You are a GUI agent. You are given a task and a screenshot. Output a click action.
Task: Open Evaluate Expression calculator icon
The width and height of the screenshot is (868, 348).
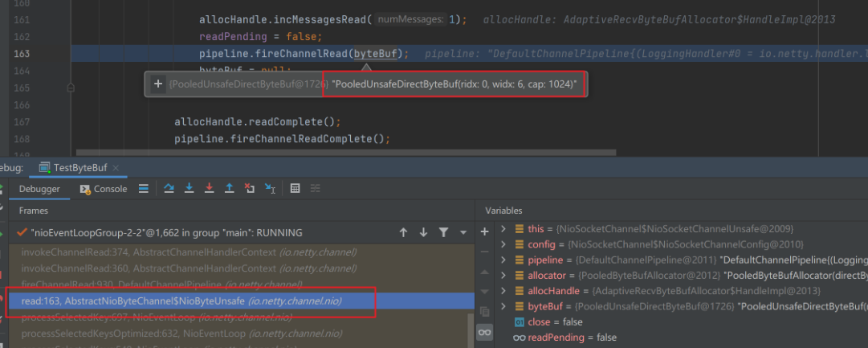click(295, 189)
